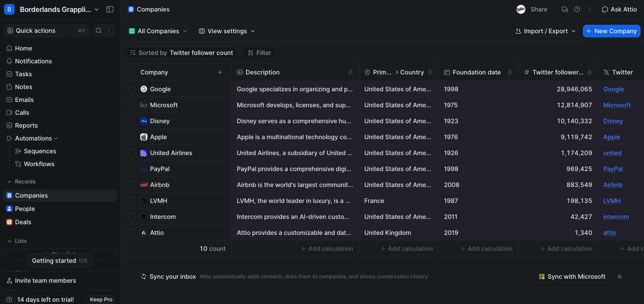Open the Google Twitter link
Screen dimensions: 644x304
pyautogui.click(x=613, y=89)
